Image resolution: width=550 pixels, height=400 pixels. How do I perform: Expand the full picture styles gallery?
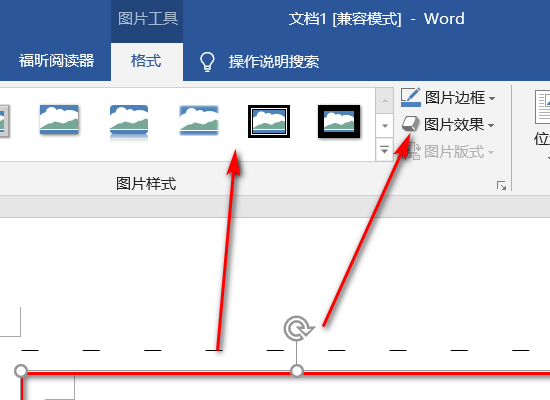coord(384,150)
